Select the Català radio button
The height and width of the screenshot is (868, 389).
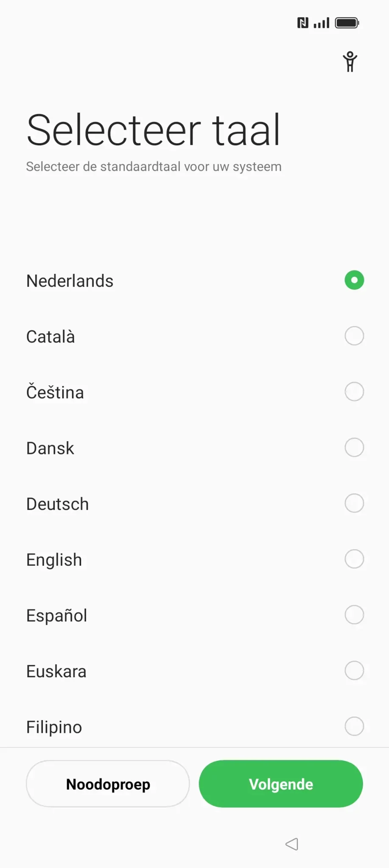click(x=354, y=336)
